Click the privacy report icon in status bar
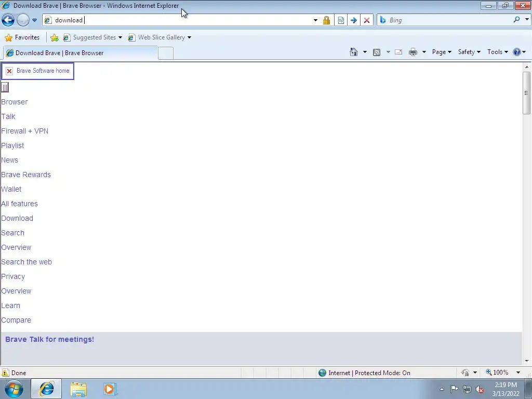This screenshot has width=532, height=399. click(x=465, y=373)
